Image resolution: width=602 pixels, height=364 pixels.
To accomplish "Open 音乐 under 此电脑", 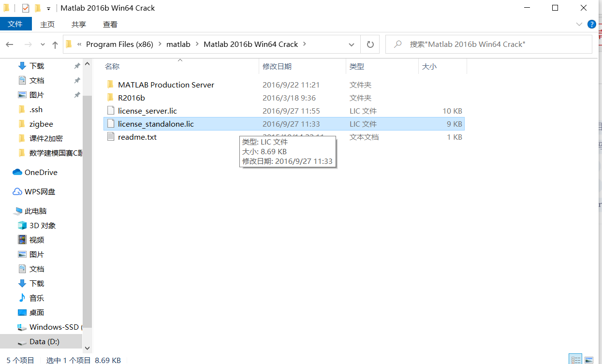I will coord(37,298).
